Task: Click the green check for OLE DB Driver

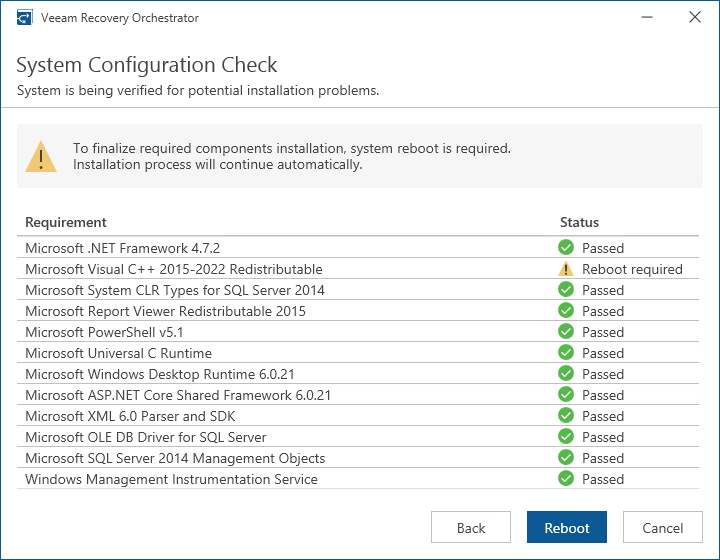Action: pyautogui.click(x=566, y=437)
